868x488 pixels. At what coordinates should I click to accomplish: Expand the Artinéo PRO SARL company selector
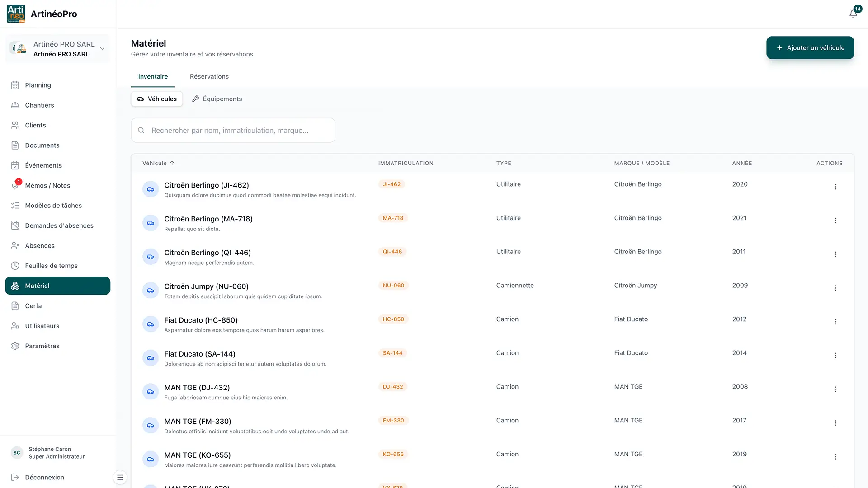[x=57, y=49]
